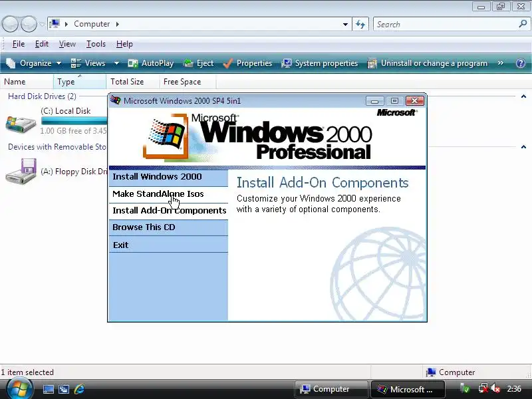The height and width of the screenshot is (399, 532).
Task: Minimize the Windows 2000 setup window
Action: [x=375, y=101]
